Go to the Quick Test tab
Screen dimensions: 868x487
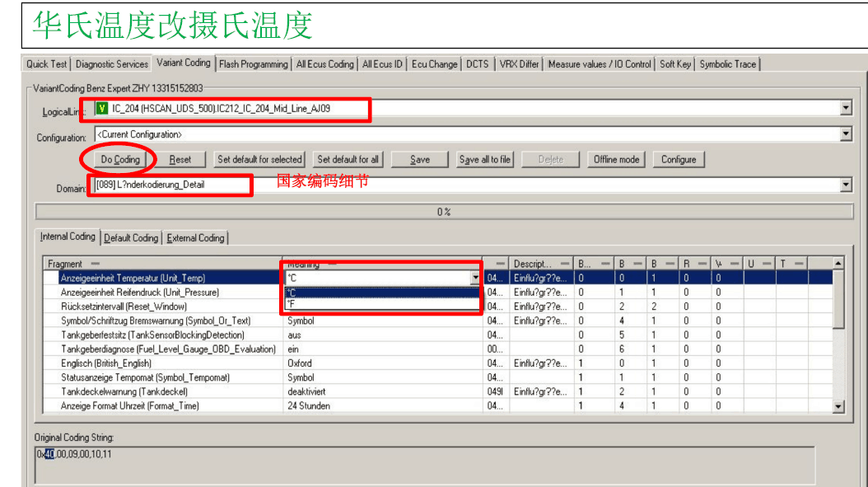pyautogui.click(x=47, y=64)
